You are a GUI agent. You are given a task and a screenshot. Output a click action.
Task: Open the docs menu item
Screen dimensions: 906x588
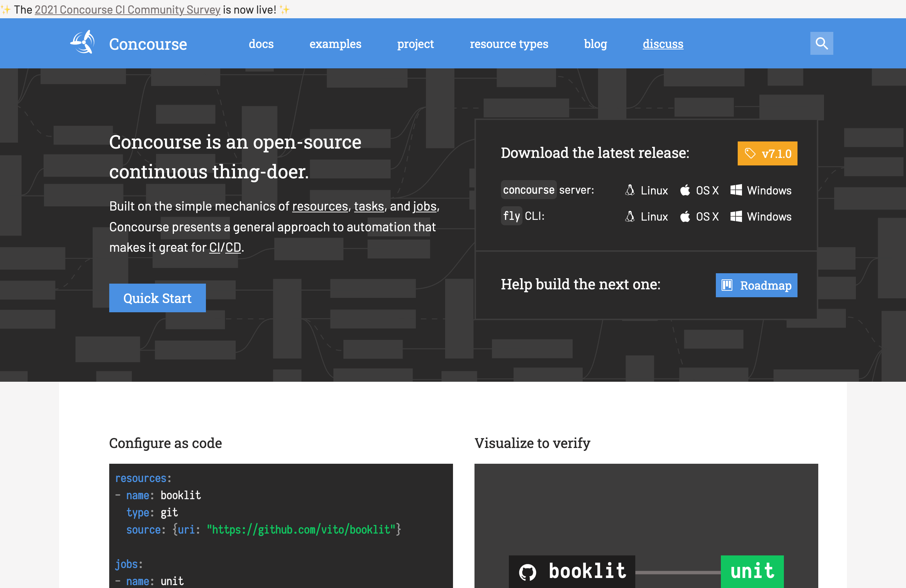[x=261, y=44]
